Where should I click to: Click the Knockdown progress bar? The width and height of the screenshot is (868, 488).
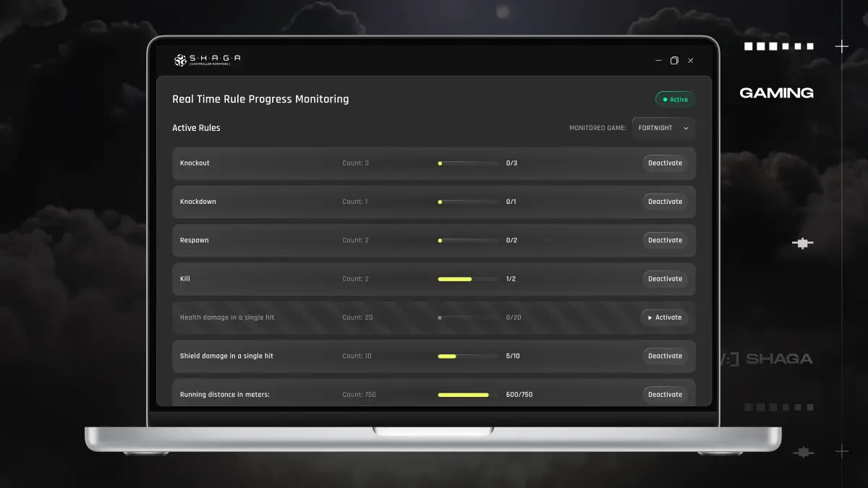(x=467, y=202)
